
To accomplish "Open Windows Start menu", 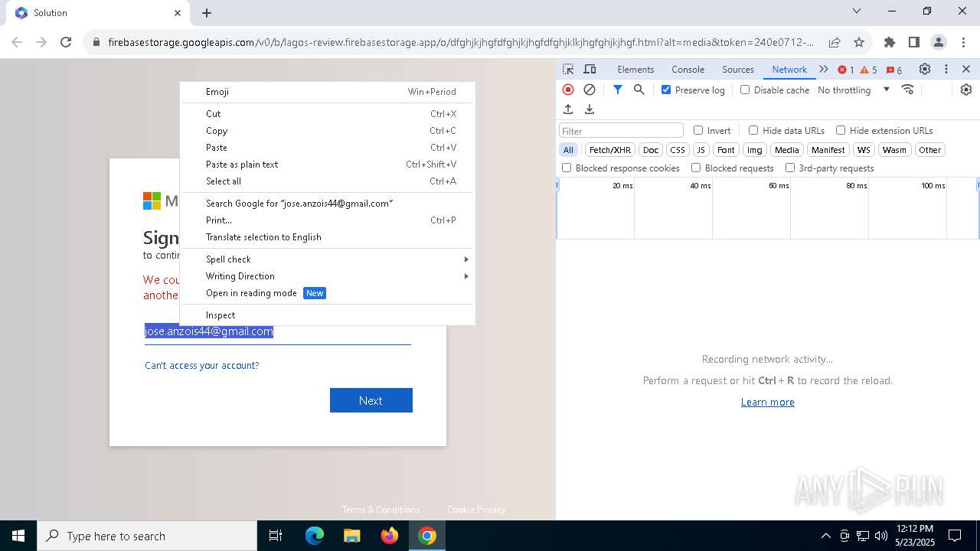I will (x=18, y=536).
